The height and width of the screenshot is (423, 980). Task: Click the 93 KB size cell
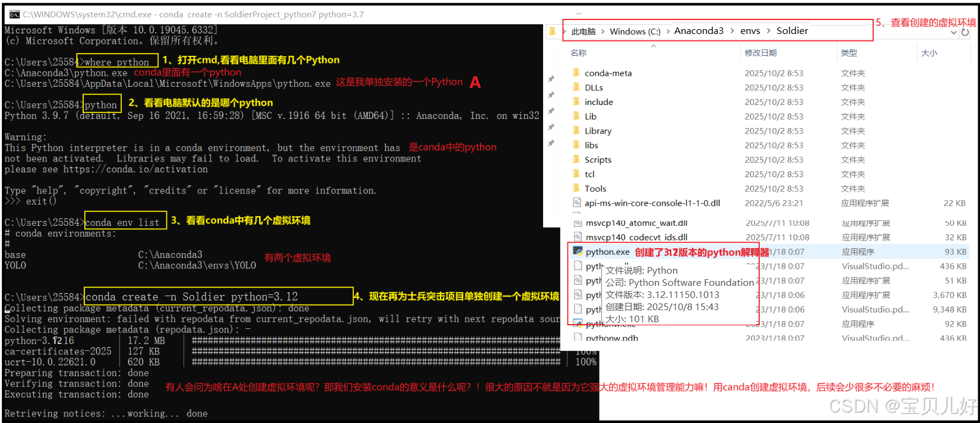tap(955, 251)
